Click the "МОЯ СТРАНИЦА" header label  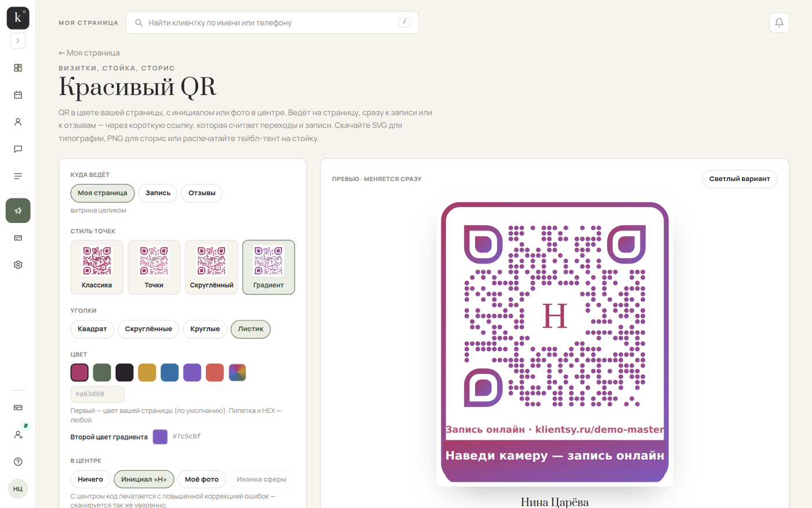88,23
